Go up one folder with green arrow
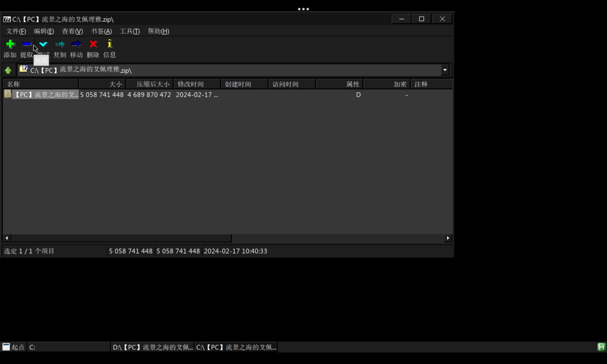The height and width of the screenshot is (364, 607). [8, 70]
